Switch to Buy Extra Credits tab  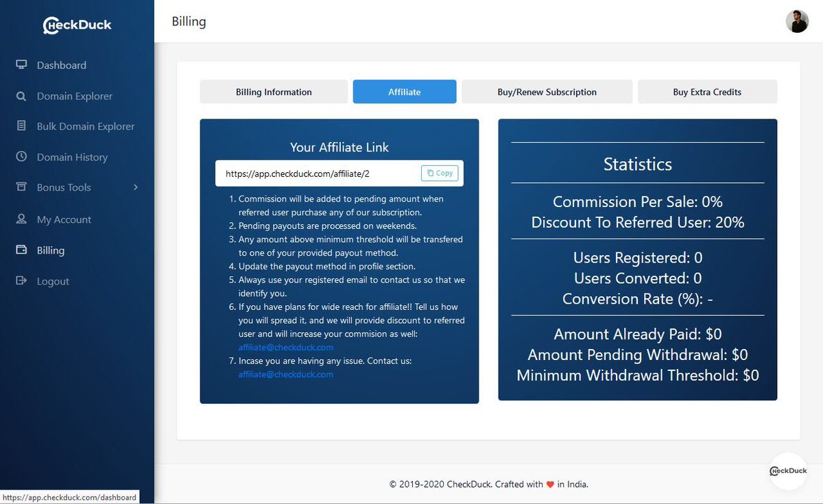707,92
